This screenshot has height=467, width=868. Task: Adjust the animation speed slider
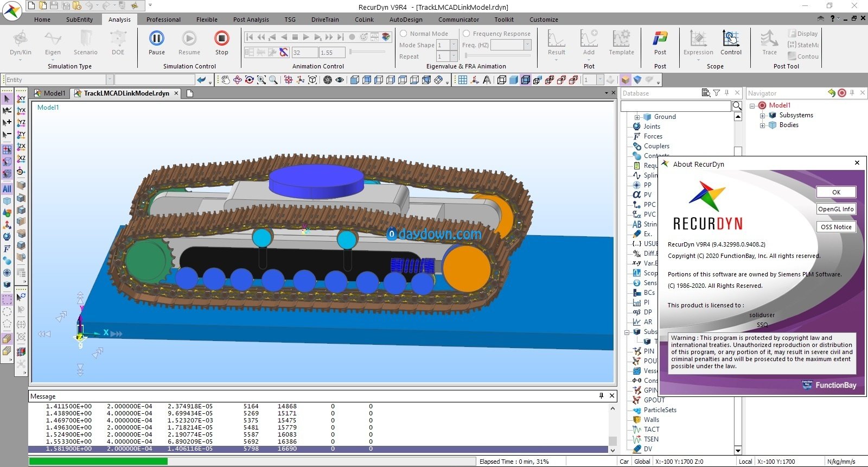367,52
